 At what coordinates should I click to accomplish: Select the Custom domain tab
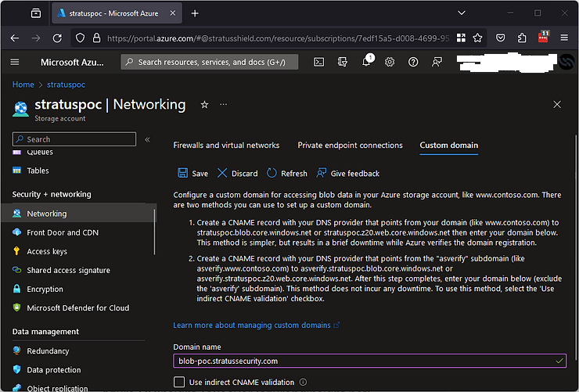pos(448,145)
